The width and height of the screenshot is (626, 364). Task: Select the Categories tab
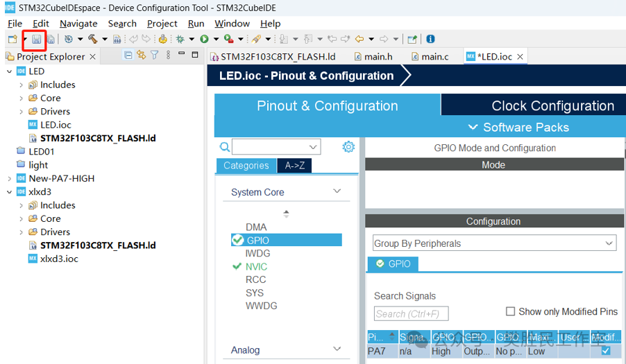pos(246,166)
